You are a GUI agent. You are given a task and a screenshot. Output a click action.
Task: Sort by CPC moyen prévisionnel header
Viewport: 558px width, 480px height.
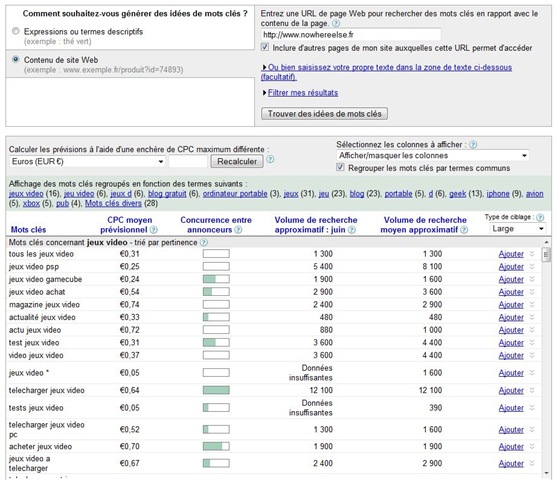click(x=126, y=225)
